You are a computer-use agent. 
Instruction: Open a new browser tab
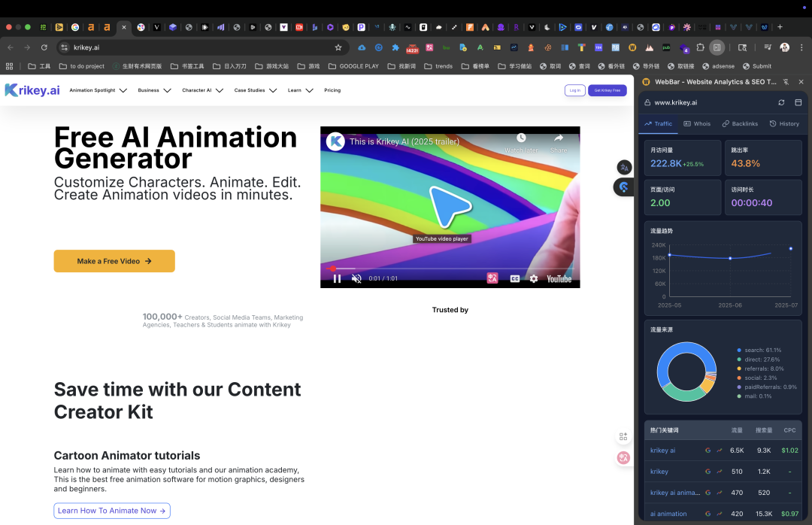click(x=780, y=27)
